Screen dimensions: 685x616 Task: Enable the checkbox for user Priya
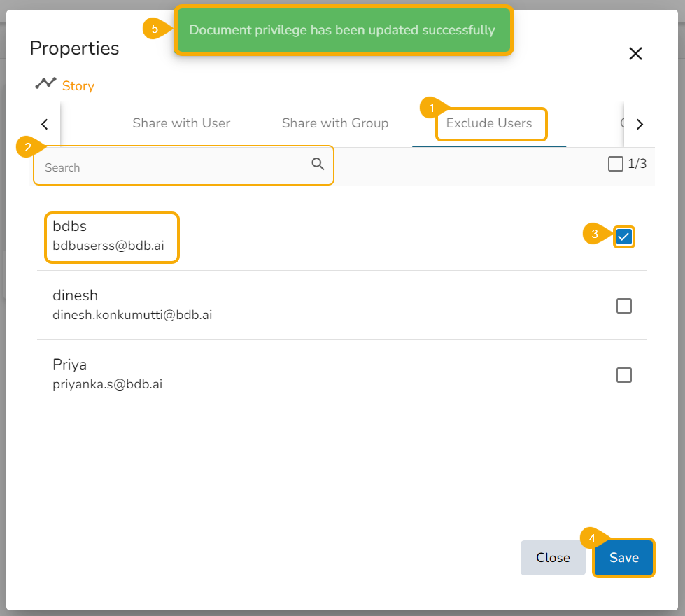[624, 375]
